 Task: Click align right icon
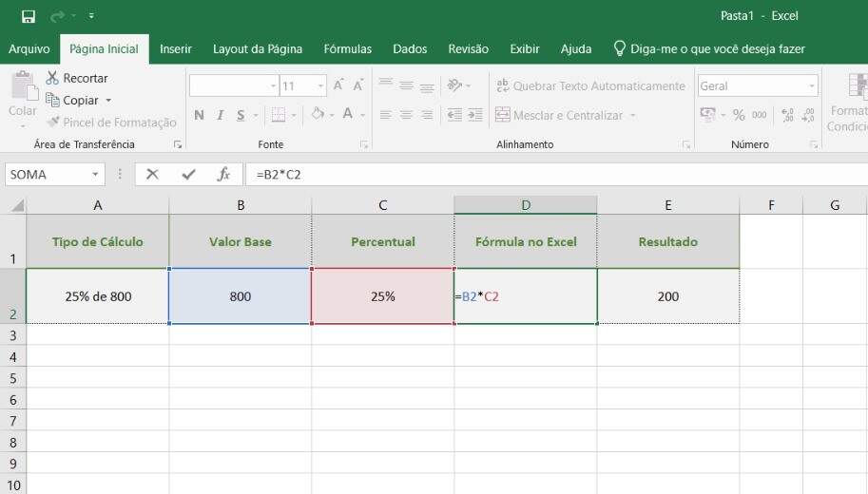pos(427,115)
